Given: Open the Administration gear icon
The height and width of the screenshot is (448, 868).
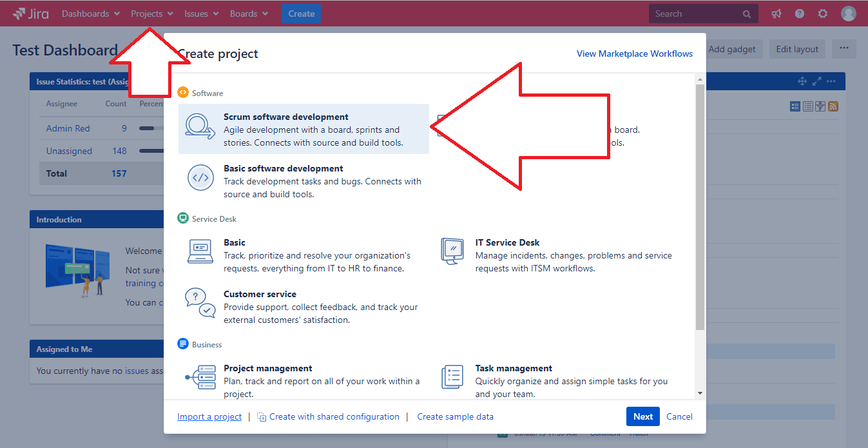Looking at the screenshot, I should (x=822, y=13).
